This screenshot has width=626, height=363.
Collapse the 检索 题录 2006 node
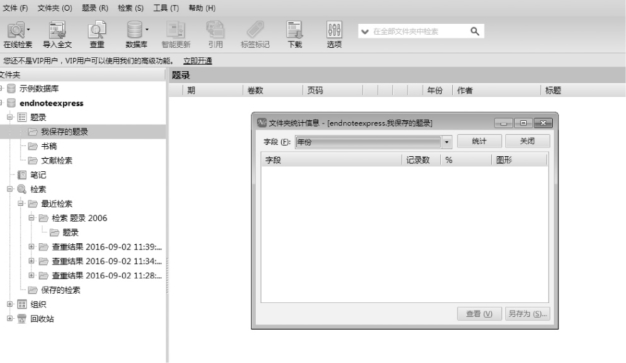pyautogui.click(x=32, y=218)
